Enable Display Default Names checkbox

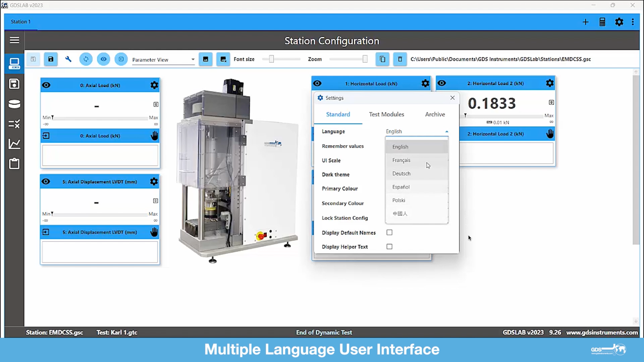389,232
